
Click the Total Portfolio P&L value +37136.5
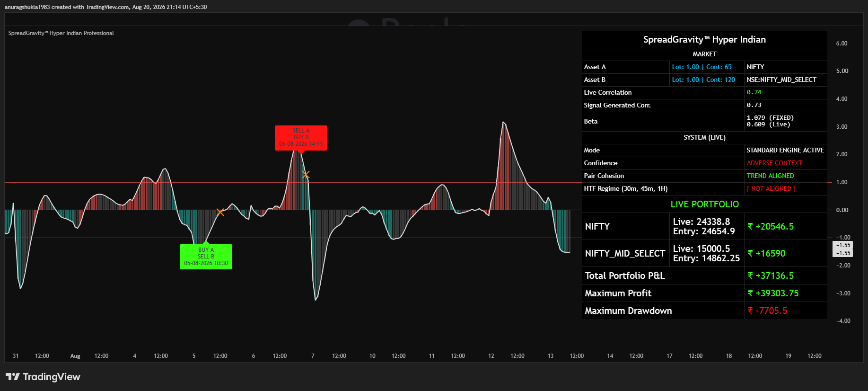(x=771, y=276)
